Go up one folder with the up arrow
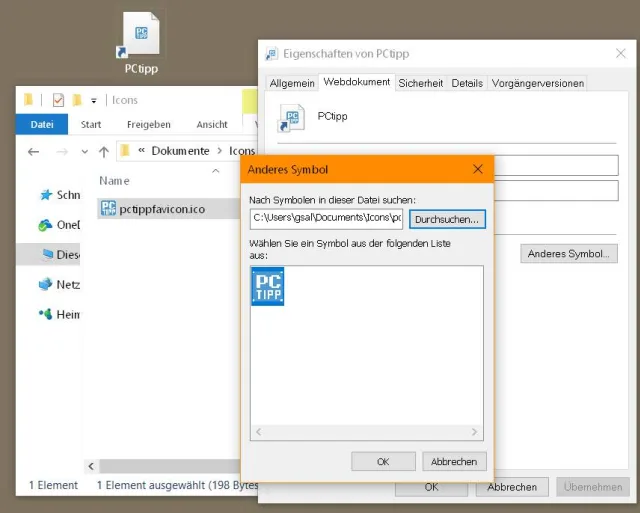 [104, 151]
